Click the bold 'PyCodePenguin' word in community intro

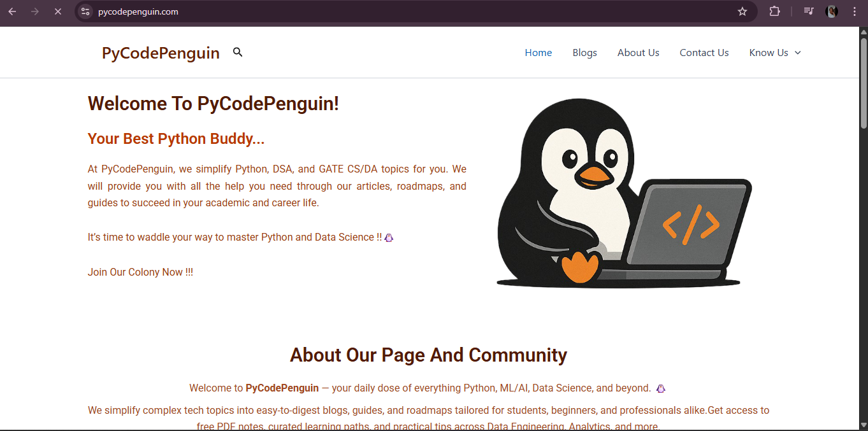[282, 388]
